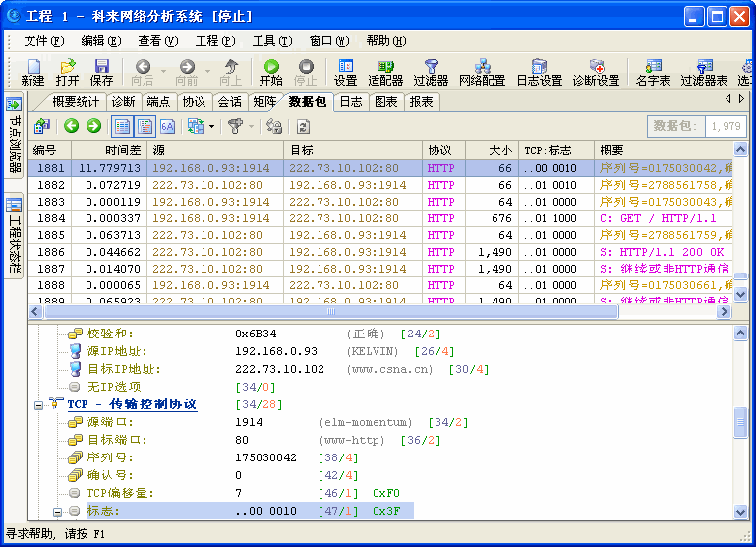Toggle the hex view pane button

(167, 126)
